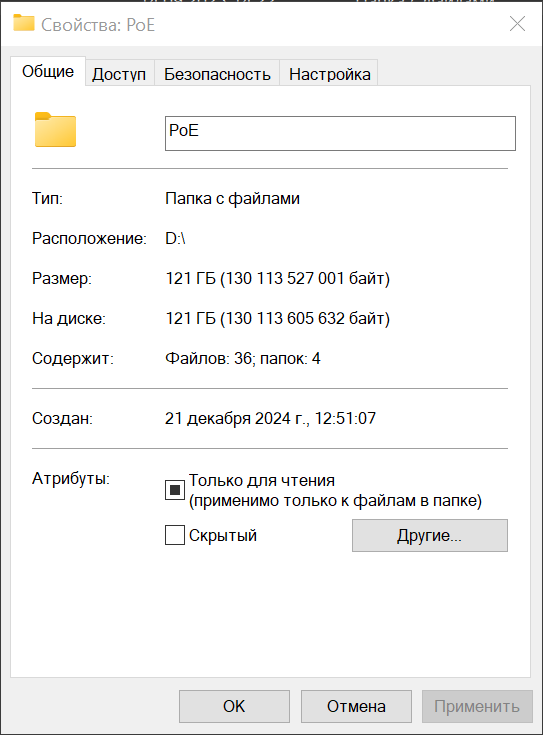Open the Другие... attributes dialog
Image resolution: width=543 pixels, height=735 pixels.
(430, 535)
